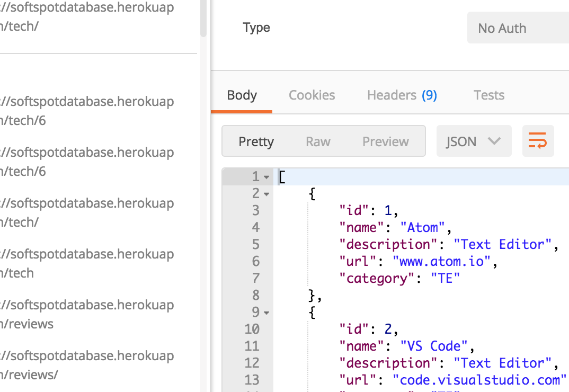This screenshot has height=392, width=569.
Task: Select the Raw view mode
Action: 318,141
